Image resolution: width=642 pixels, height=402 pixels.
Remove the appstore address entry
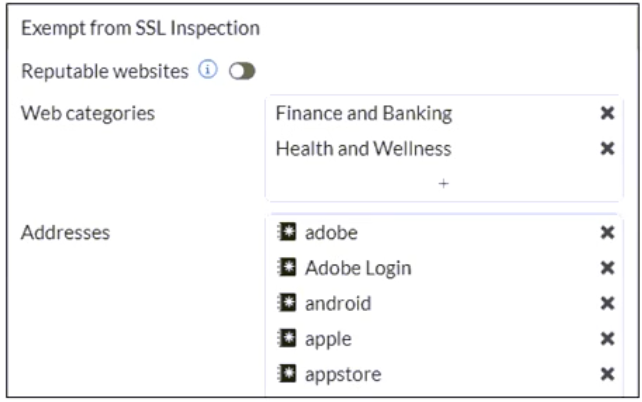coord(606,374)
